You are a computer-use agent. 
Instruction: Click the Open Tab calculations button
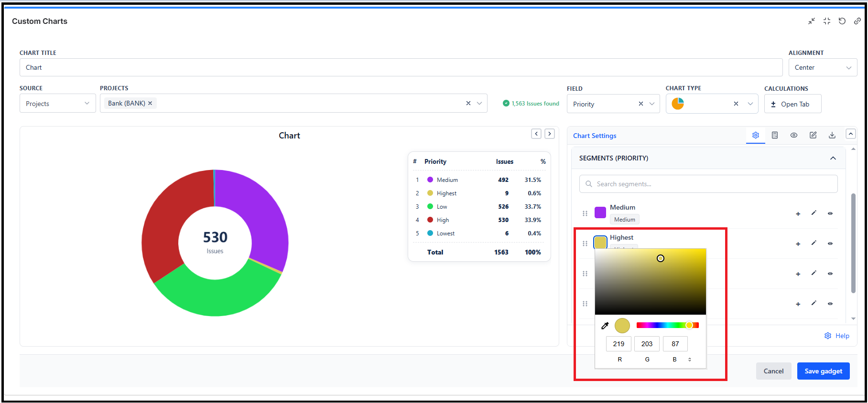coord(792,104)
